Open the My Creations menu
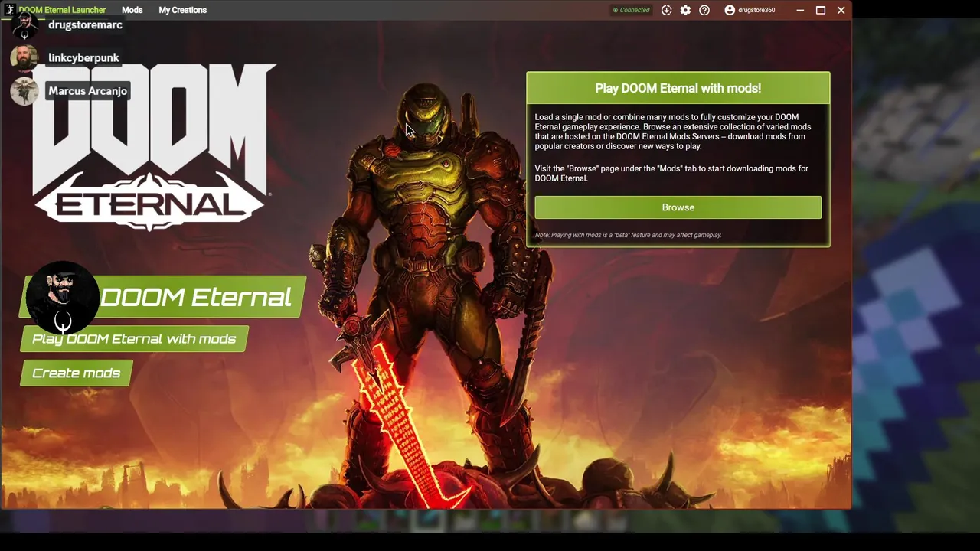Viewport: 980px width, 551px height. pos(182,10)
